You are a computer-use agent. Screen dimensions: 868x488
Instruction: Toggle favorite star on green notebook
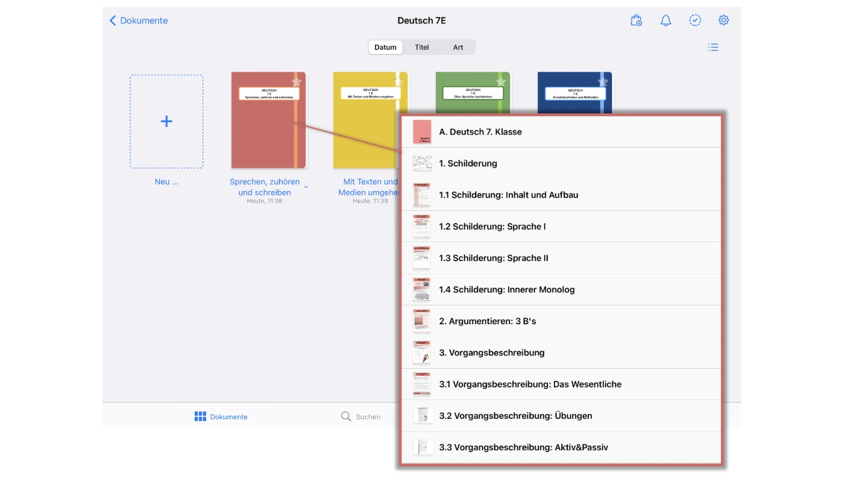click(x=501, y=82)
